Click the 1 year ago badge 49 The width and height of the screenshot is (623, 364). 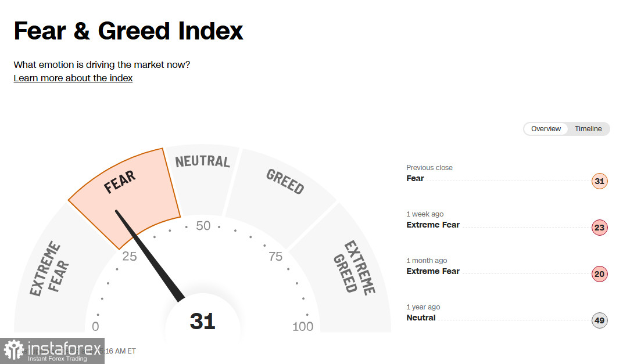(x=599, y=320)
